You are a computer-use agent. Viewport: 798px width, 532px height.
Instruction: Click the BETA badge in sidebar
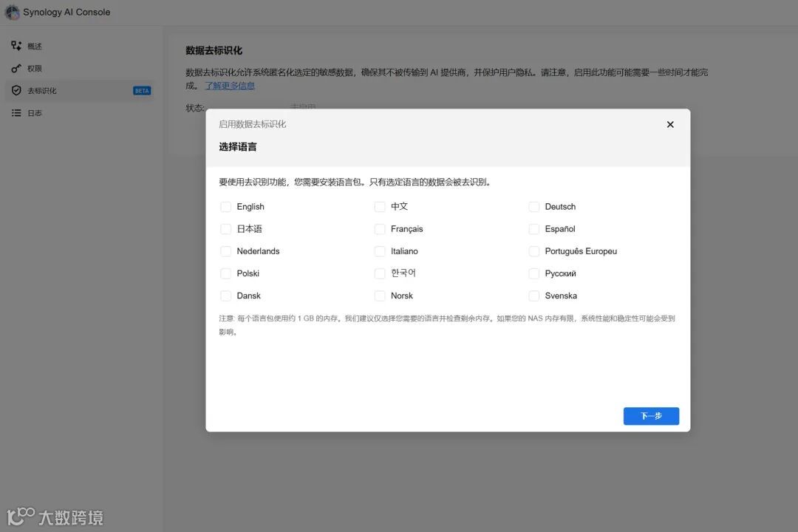click(142, 91)
